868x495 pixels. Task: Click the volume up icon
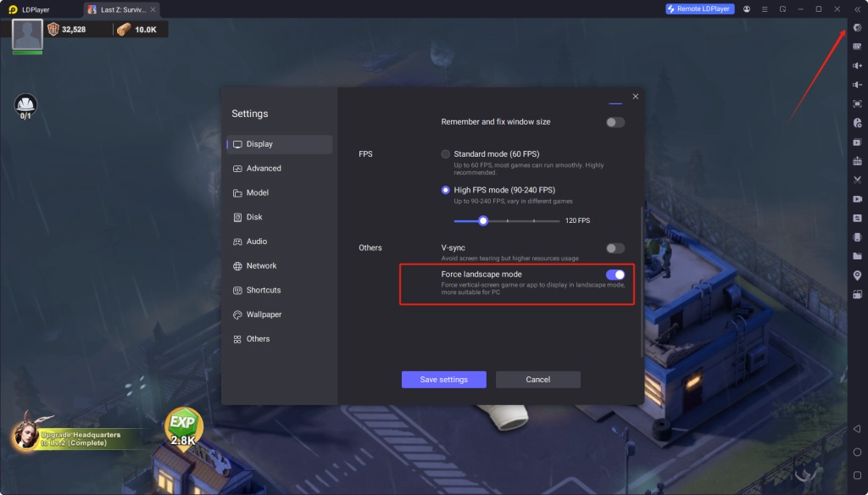pyautogui.click(x=857, y=66)
